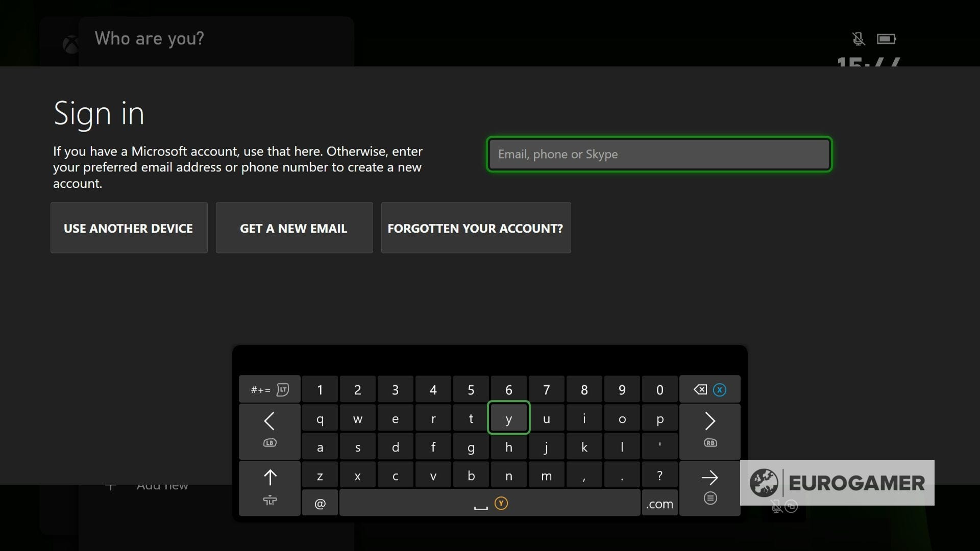Click the controller battery indicator icon
Viewport: 980px width, 551px height.
tap(887, 38)
